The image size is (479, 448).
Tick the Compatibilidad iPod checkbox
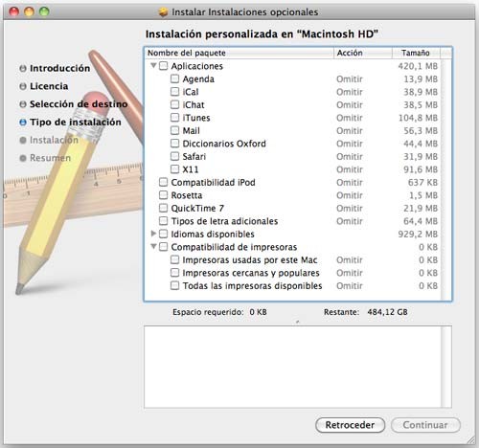point(163,182)
